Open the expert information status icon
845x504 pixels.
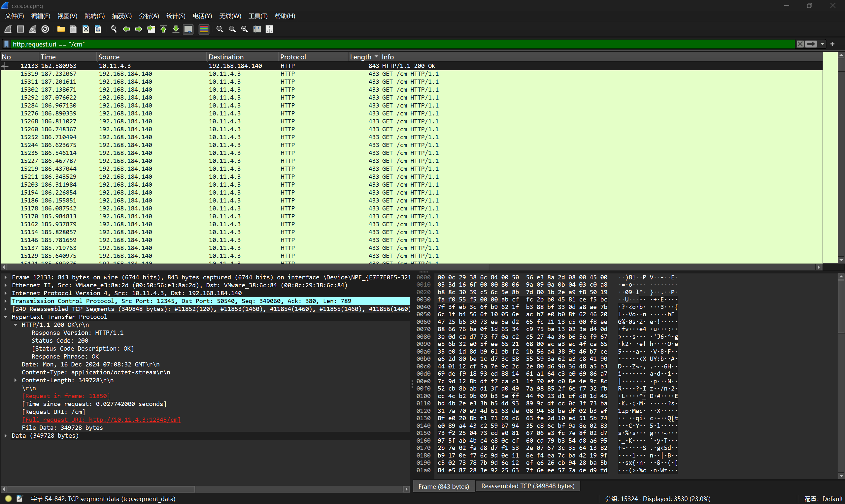click(x=9, y=499)
